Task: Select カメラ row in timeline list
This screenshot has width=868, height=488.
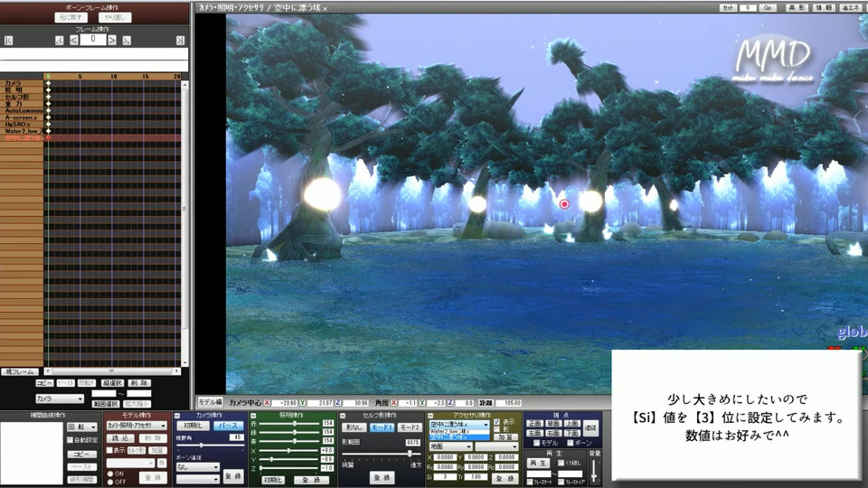Action: [22, 83]
